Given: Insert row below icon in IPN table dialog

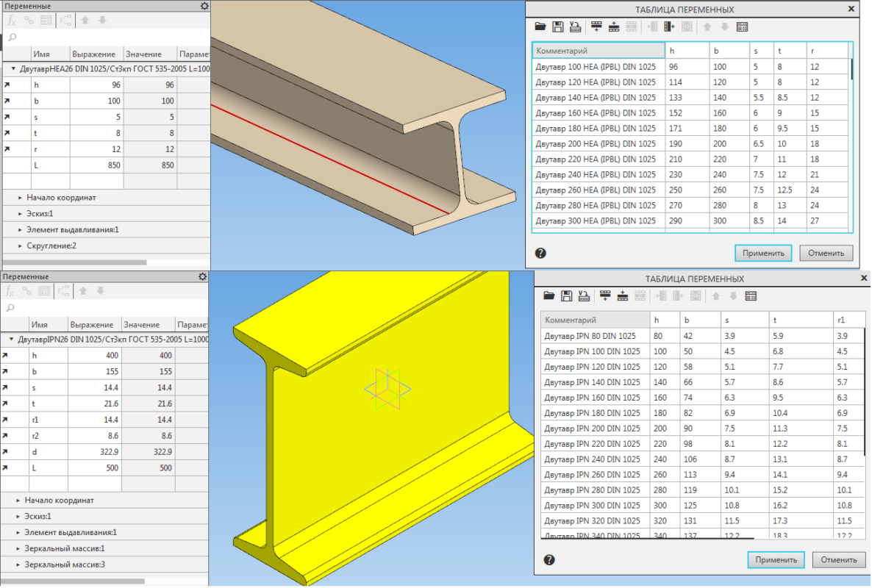Looking at the screenshot, I should coord(623,296).
